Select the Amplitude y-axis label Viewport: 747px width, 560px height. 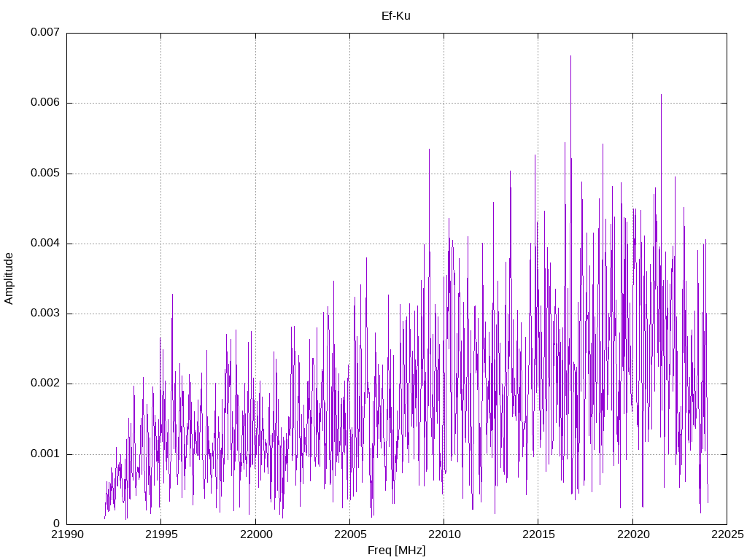click(9, 279)
